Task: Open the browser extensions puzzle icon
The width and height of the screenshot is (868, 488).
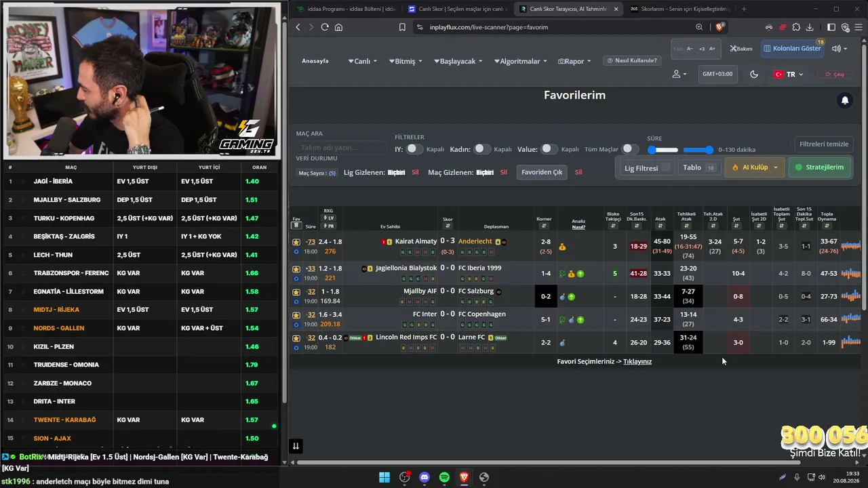Action: pos(796,27)
